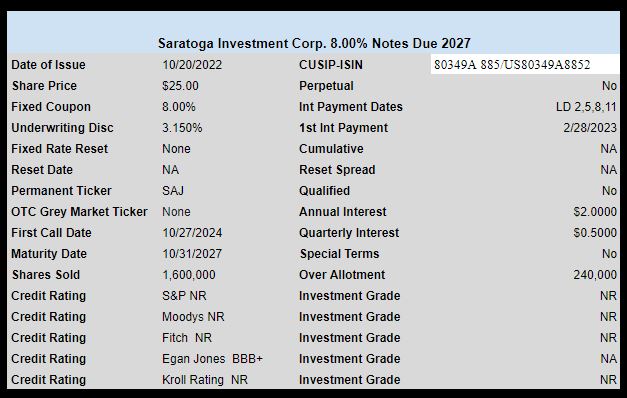Click the Fixed Coupon 8.00% value
627x398 pixels.
coord(179,107)
